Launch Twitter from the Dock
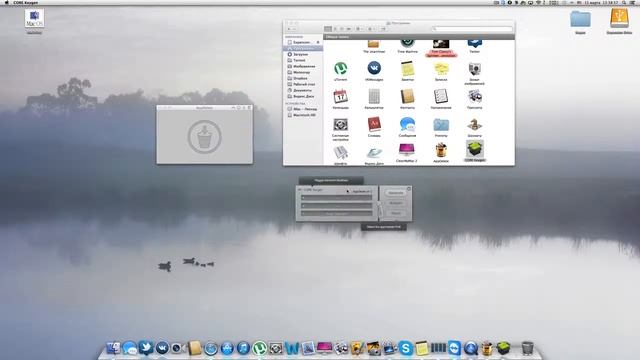Image resolution: width=640 pixels, height=360 pixels. coord(146,348)
